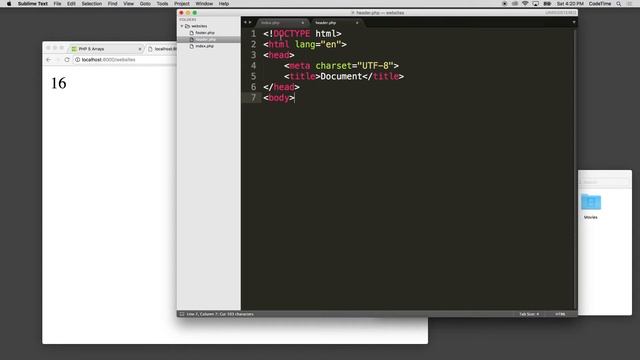Click the previous tab arrow in Sublime
This screenshot has height=360, width=640.
(245, 22)
